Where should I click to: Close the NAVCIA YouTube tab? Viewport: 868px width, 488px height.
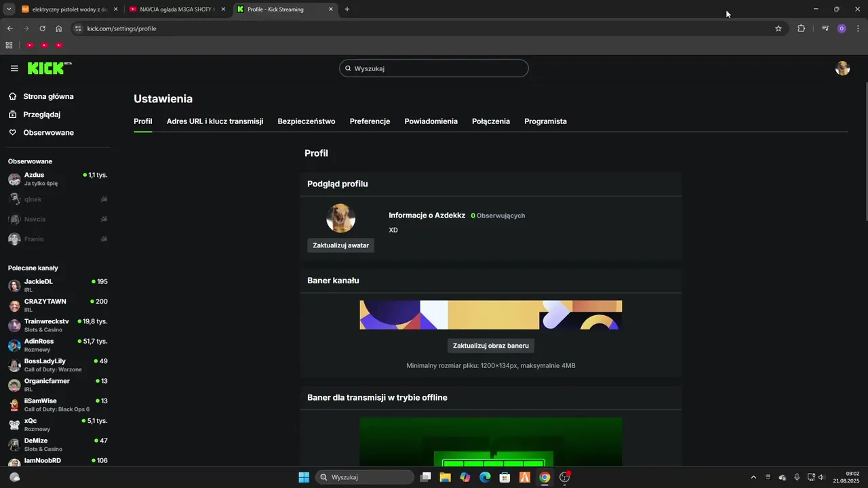(x=223, y=9)
